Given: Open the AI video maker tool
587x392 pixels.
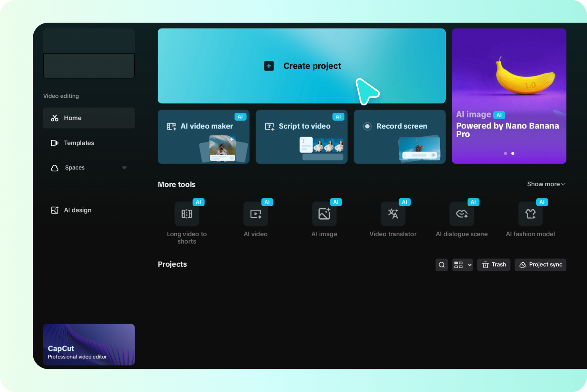Looking at the screenshot, I should 203,137.
